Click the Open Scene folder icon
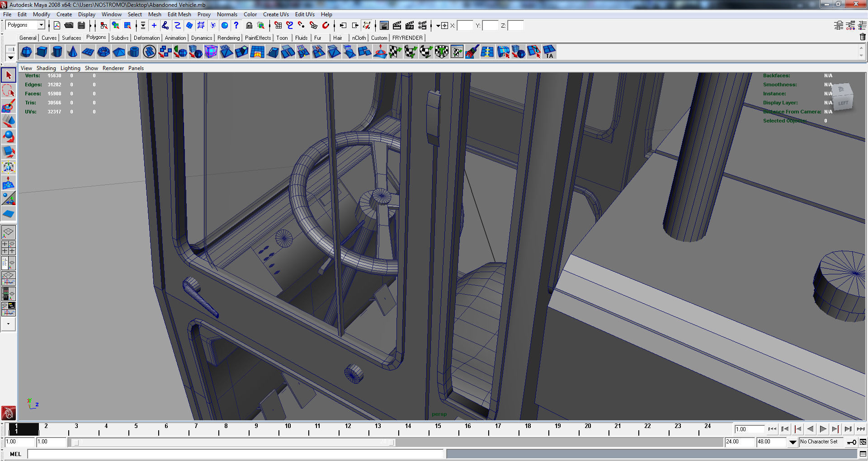Viewport: 868px width, 461px height. (69, 25)
